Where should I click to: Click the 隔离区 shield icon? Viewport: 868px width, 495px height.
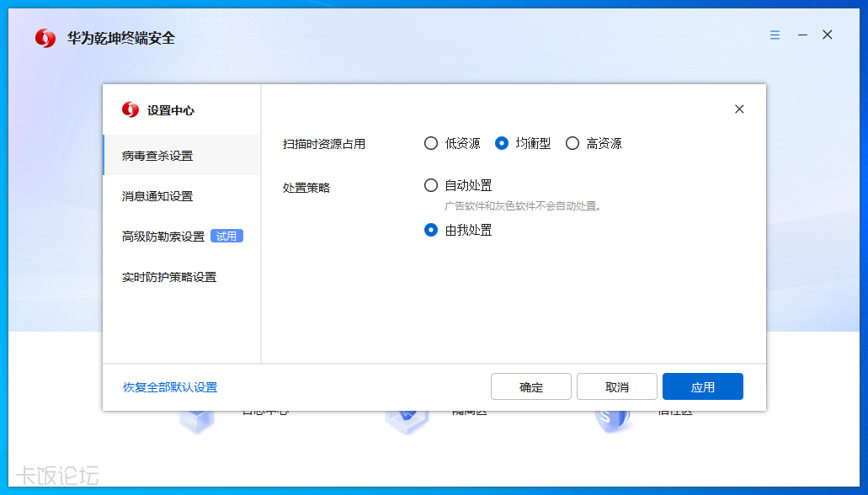(x=407, y=419)
